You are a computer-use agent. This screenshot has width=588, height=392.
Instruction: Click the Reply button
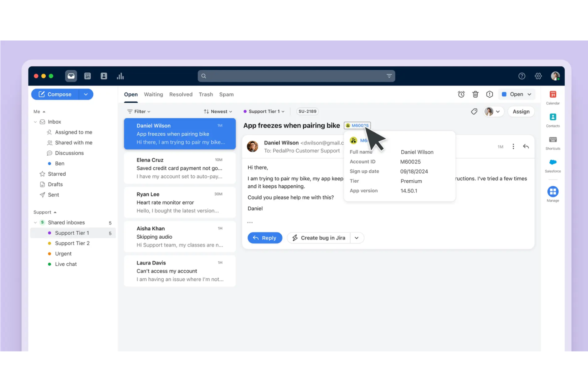[265, 238]
